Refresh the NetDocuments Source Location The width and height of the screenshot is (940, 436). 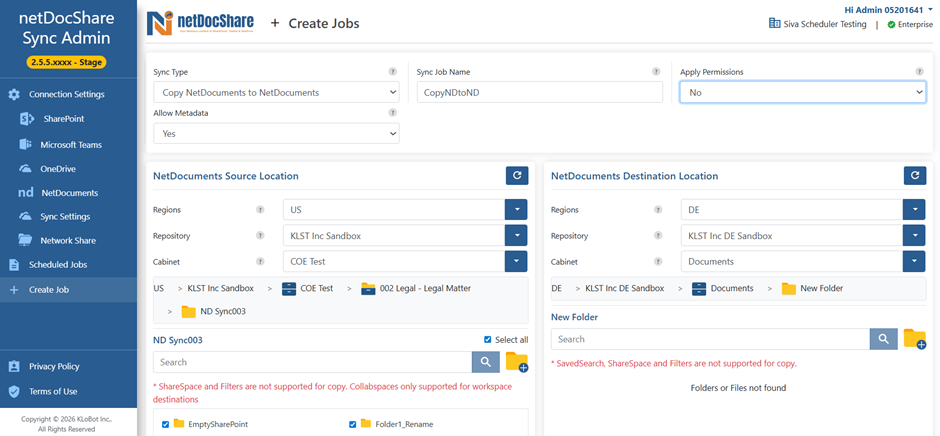[517, 176]
